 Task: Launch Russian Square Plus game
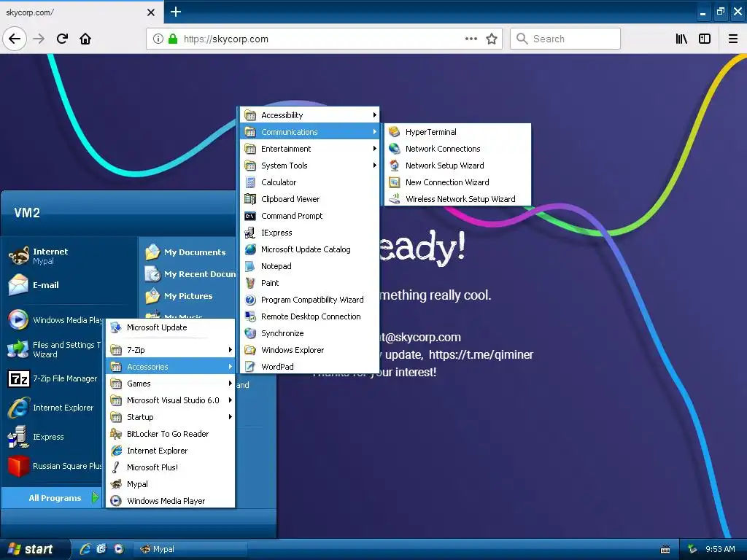coord(53,466)
